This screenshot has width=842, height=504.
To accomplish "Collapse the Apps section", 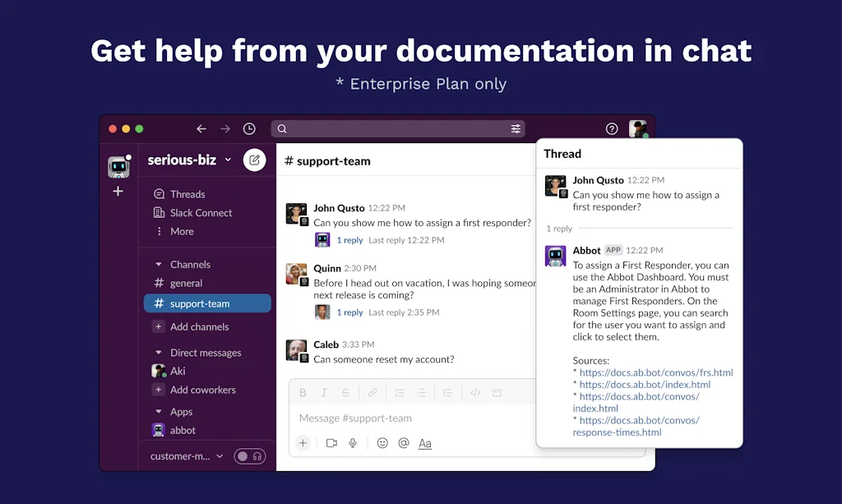I will 159,412.
